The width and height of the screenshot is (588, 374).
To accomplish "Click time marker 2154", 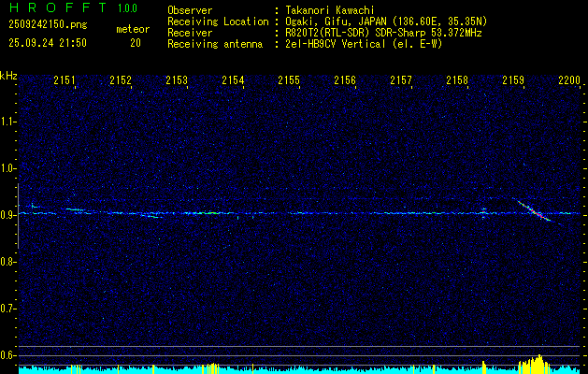I will pyautogui.click(x=233, y=79).
